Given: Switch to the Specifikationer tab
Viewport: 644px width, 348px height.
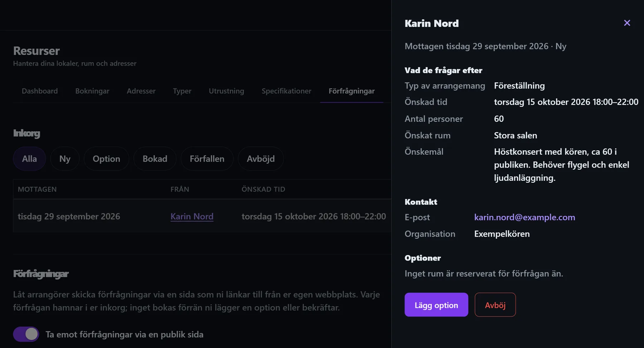Looking at the screenshot, I should pos(287,91).
